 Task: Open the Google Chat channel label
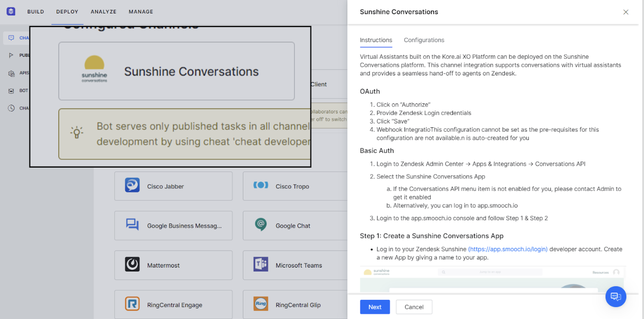point(293,226)
